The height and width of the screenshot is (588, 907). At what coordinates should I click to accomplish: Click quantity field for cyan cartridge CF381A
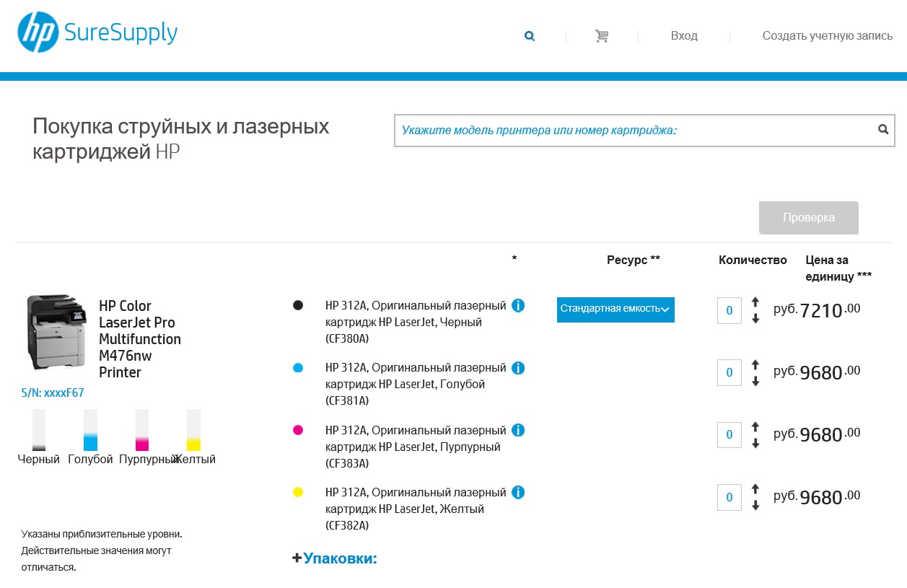point(729,372)
